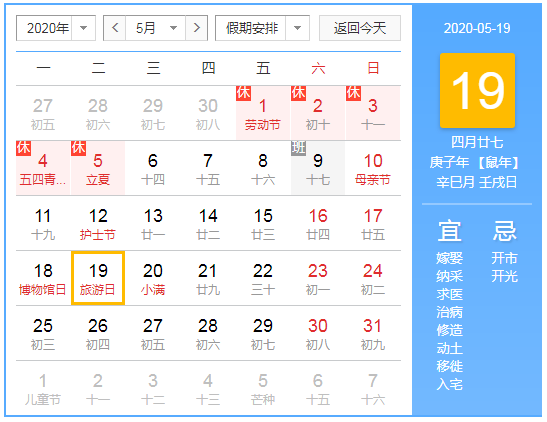Screen dimensions: 547x422
Task: Click the 宜 heading
Action: 450,231
